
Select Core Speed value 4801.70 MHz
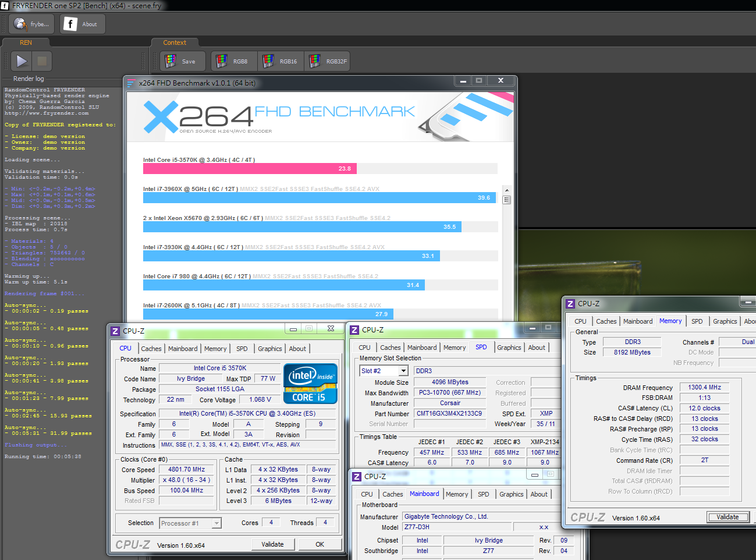[187, 469]
